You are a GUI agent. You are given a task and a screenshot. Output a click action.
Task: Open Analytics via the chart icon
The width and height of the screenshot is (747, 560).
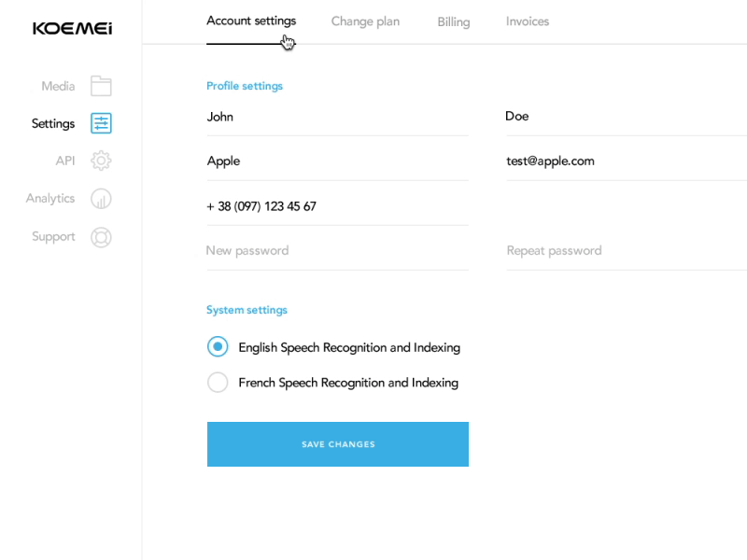point(101,198)
